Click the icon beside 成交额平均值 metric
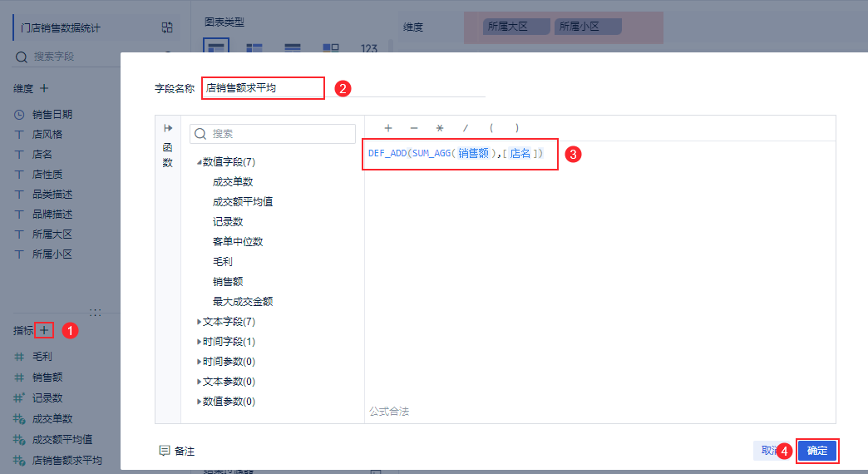 19,440
